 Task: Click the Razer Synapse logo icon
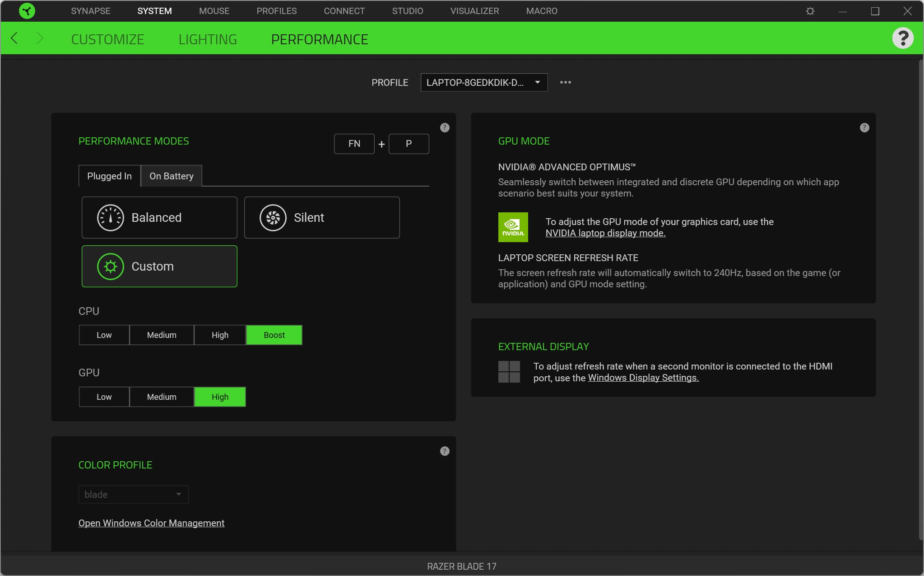pyautogui.click(x=27, y=11)
